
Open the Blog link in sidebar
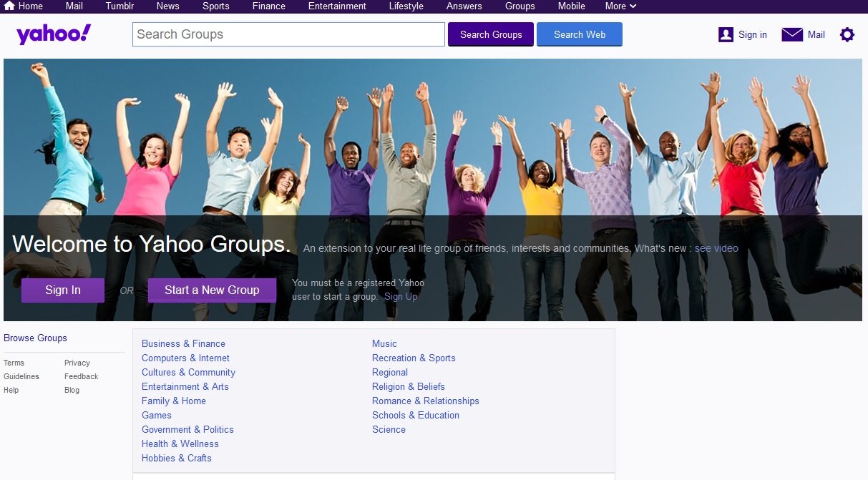[72, 390]
